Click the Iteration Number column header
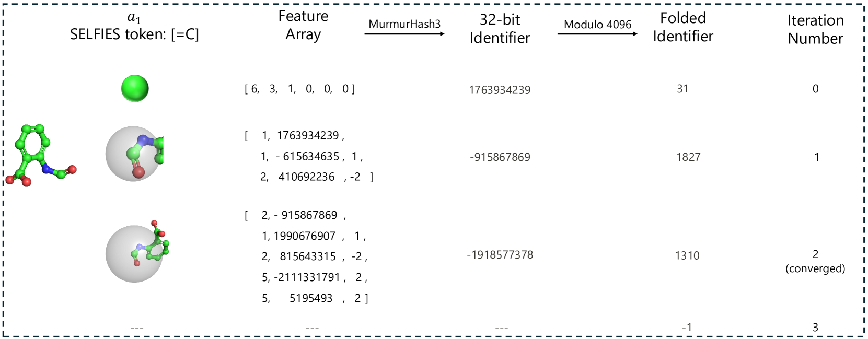This screenshot has height=339, width=868. click(x=815, y=29)
